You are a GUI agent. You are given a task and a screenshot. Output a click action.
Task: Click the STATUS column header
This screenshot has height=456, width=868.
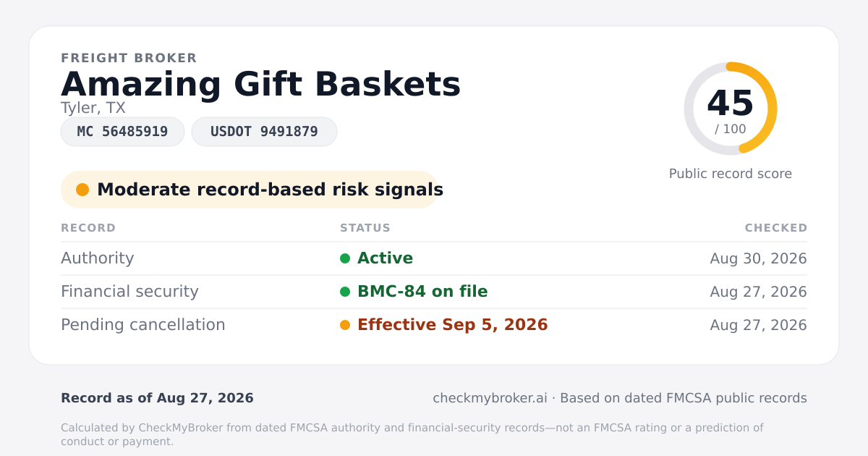tap(365, 228)
